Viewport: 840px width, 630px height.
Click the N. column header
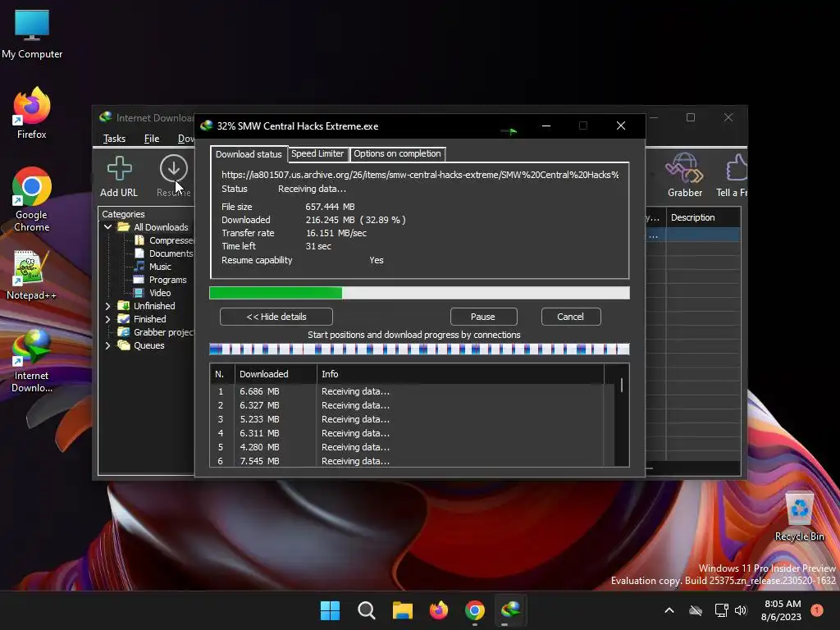[222, 374]
